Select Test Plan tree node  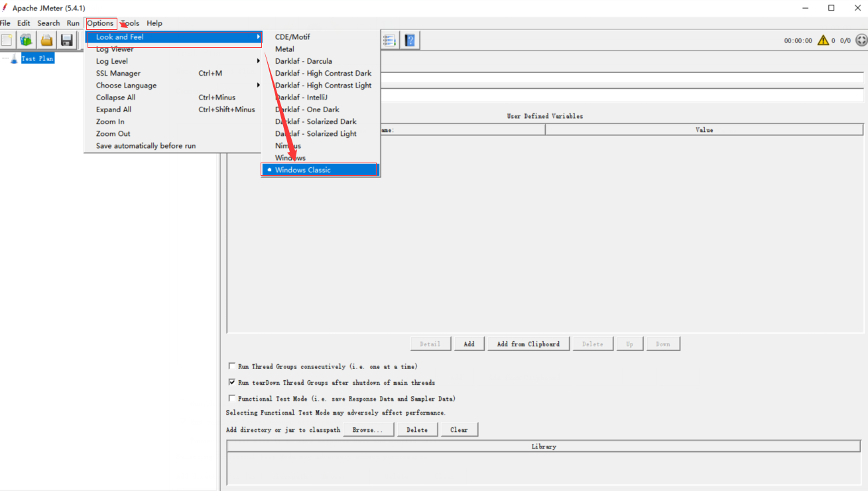[x=37, y=58]
